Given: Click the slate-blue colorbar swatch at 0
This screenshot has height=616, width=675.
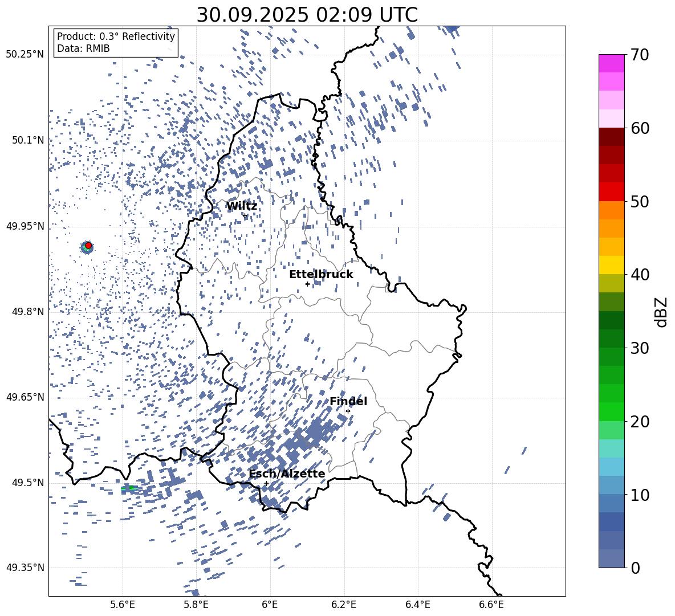Looking at the screenshot, I should 612,558.
